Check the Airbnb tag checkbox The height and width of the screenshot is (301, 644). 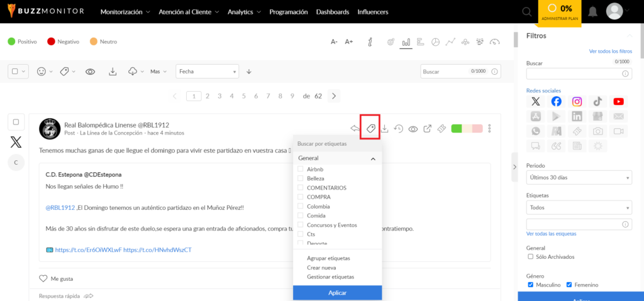[300, 169]
